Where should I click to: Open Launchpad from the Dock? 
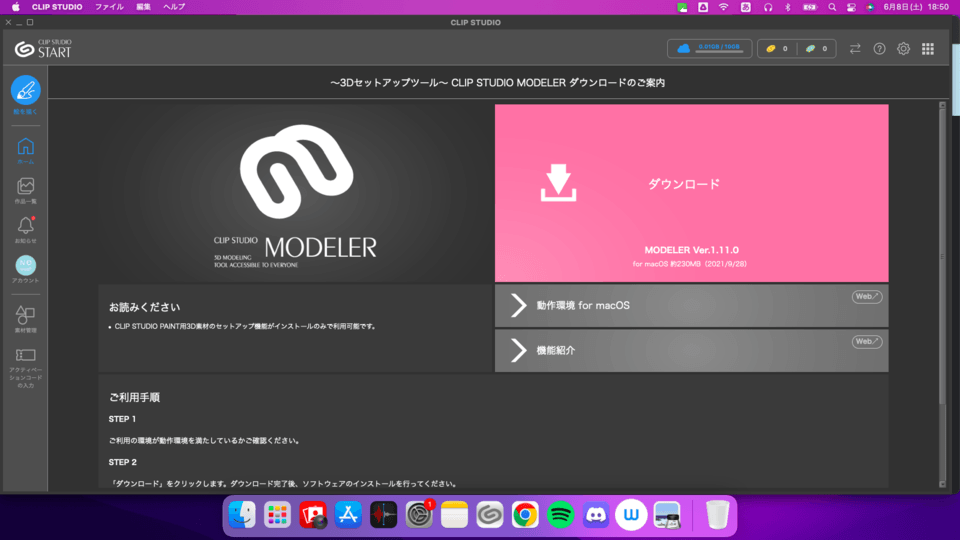(277, 514)
